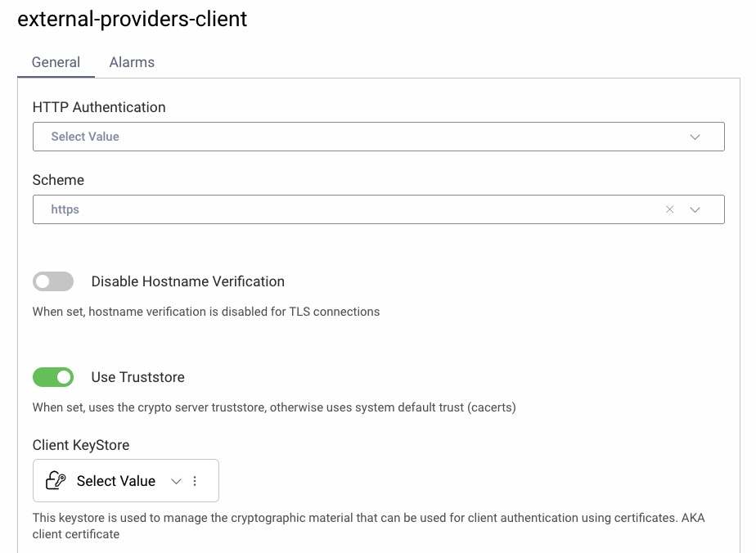The width and height of the screenshot is (756, 553).
Task: Switch to the Alarms tab
Action: click(x=131, y=61)
